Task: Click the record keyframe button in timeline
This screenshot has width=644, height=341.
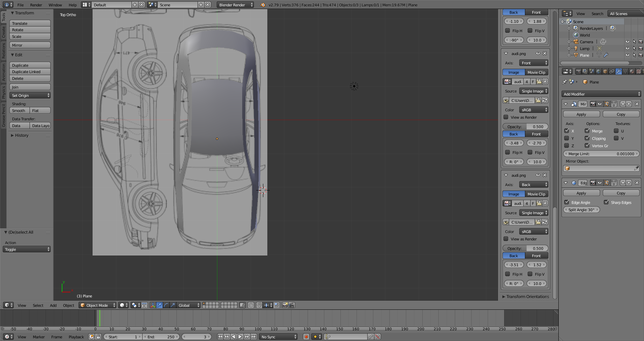Action: (306, 337)
